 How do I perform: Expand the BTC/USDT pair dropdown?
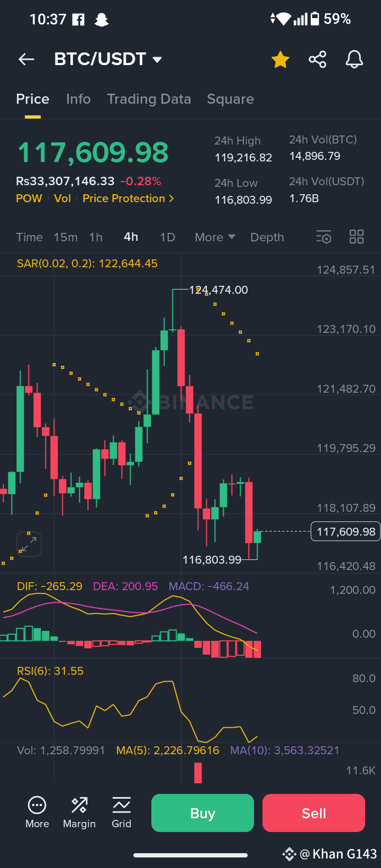157,59
